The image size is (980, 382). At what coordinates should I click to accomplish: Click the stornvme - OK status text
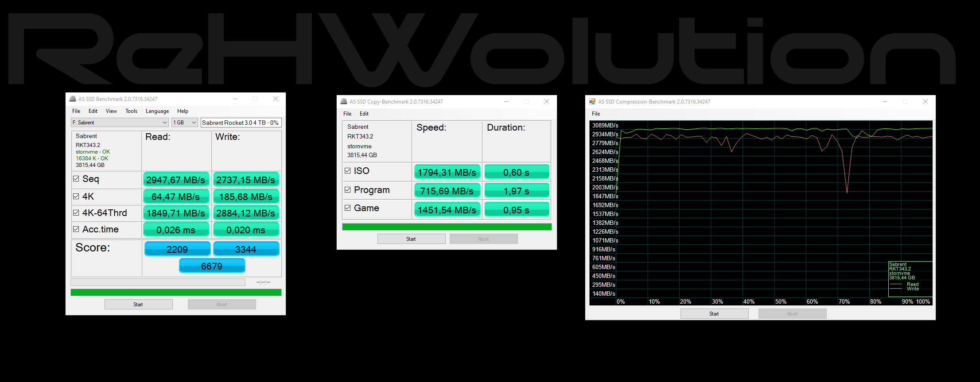click(93, 152)
